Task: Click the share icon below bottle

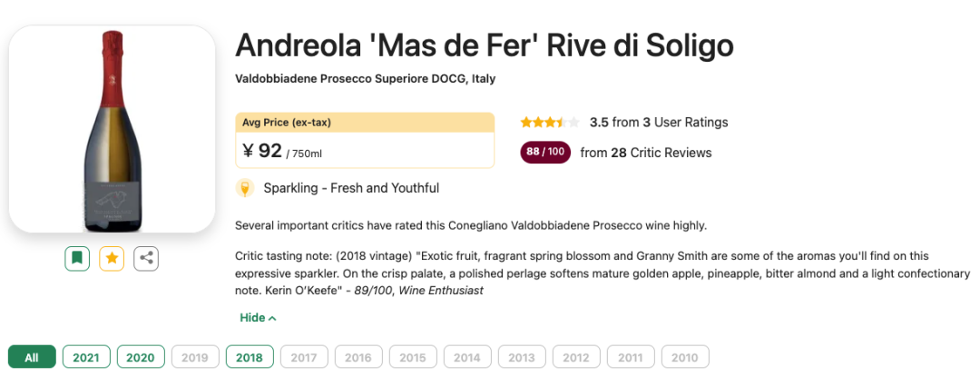Action: pyautogui.click(x=146, y=258)
